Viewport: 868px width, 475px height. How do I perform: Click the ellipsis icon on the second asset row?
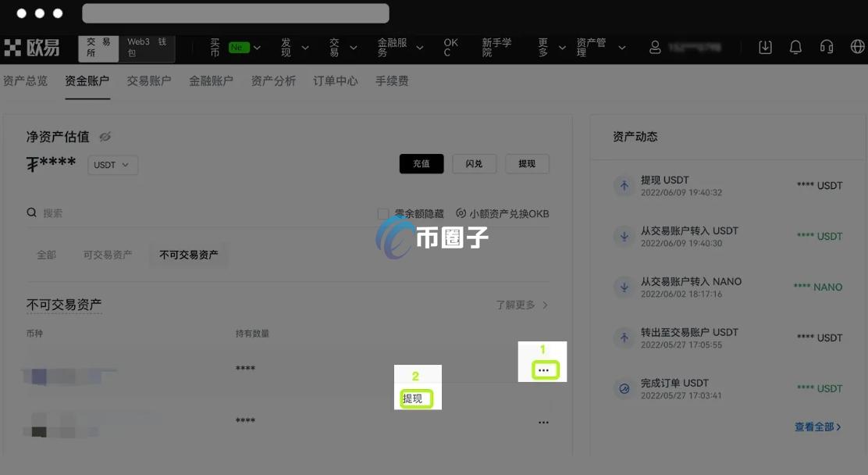tap(543, 422)
